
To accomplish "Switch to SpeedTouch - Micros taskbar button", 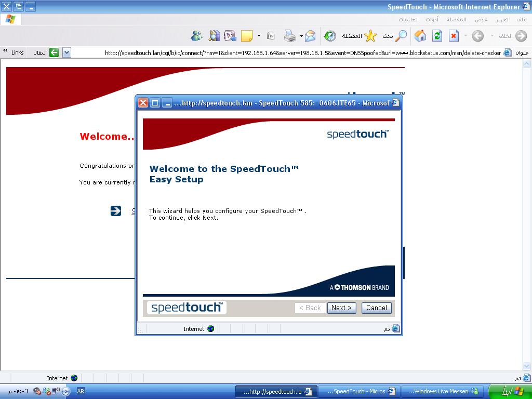I will (360, 391).
